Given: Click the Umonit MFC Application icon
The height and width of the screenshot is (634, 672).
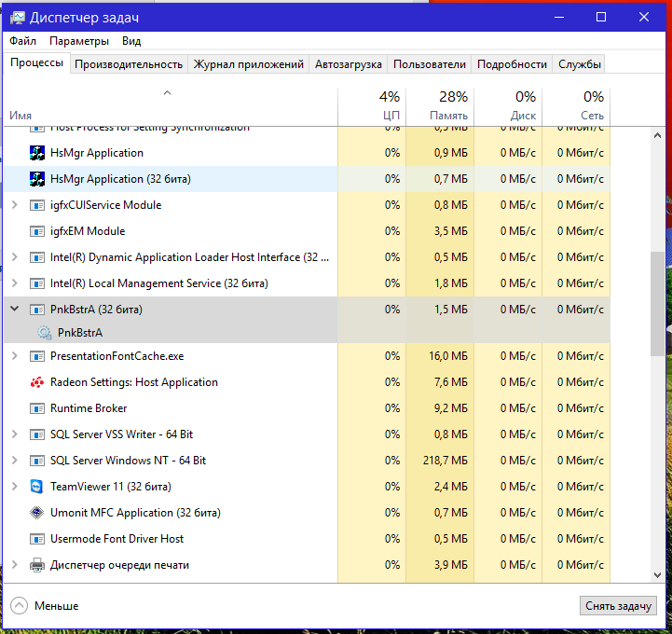Looking at the screenshot, I should point(37,513).
